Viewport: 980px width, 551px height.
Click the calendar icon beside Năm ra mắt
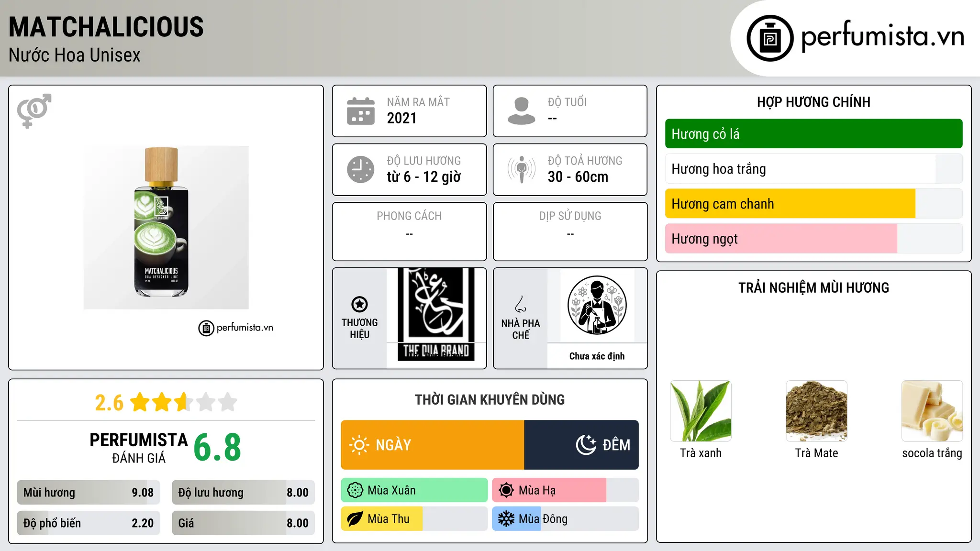(361, 111)
